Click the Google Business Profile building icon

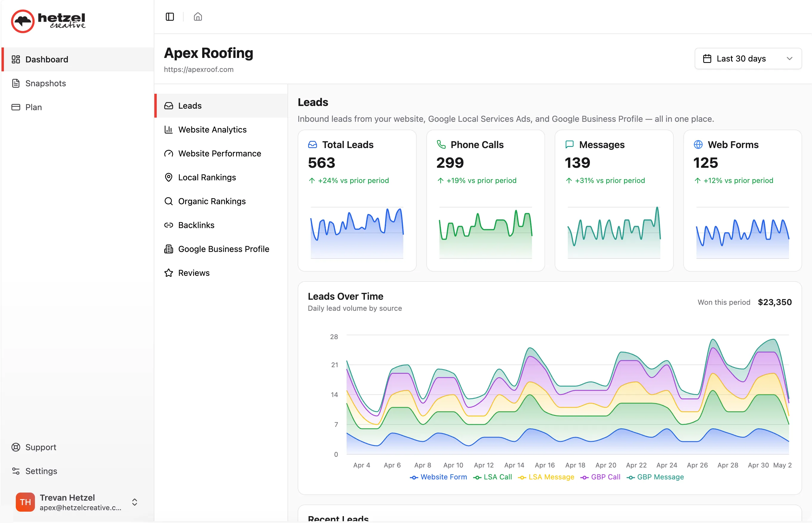pyautogui.click(x=168, y=249)
